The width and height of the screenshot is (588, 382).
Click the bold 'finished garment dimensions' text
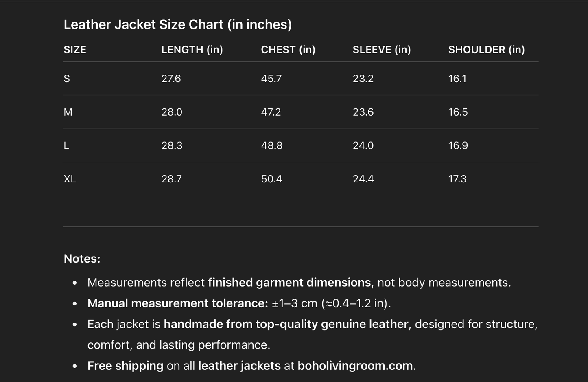289,282
